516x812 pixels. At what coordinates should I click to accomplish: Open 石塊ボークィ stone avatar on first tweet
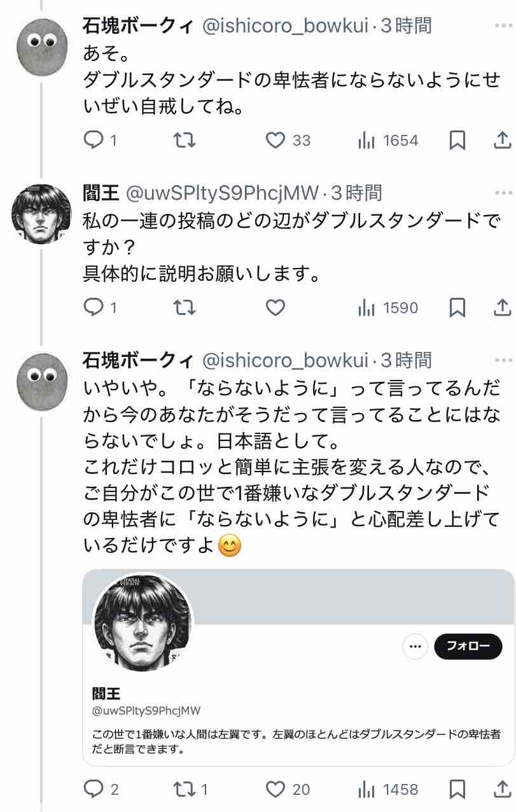pos(43,48)
